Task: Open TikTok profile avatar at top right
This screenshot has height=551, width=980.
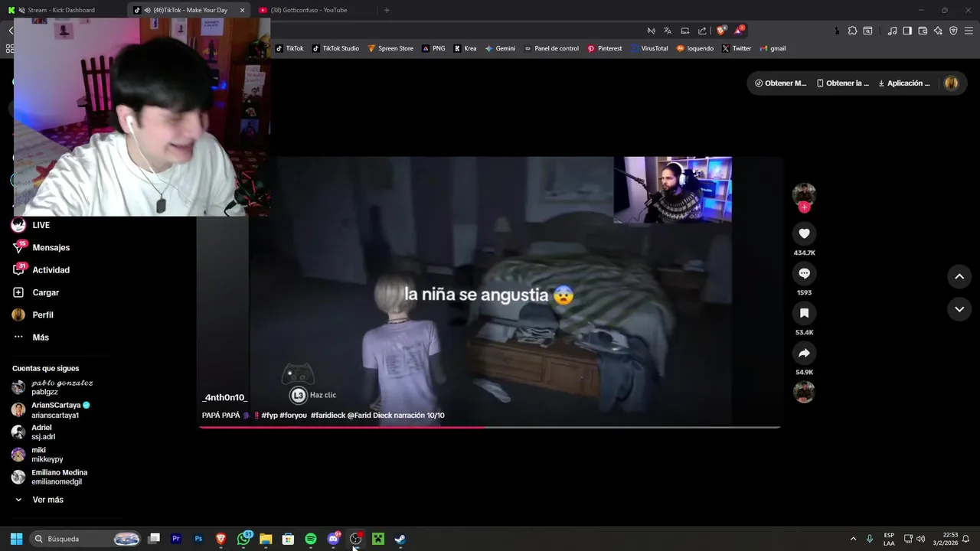Action: pos(952,83)
